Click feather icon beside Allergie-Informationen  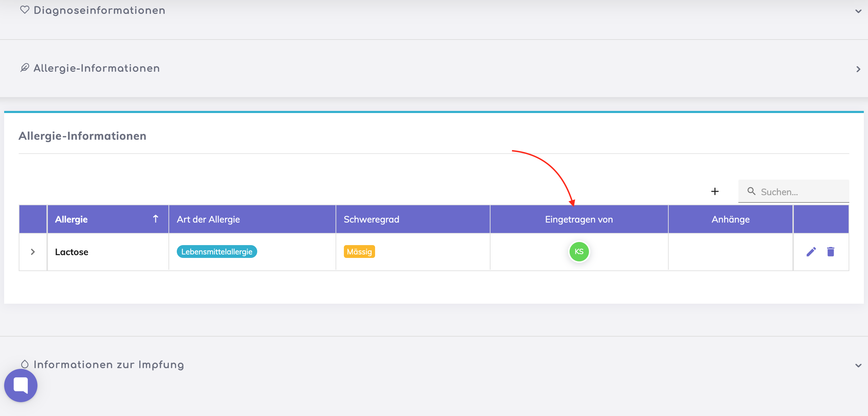(25, 68)
